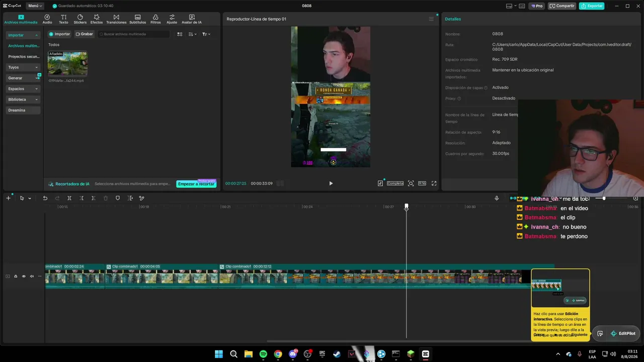Open Discord from the taskbar
644x362 pixels.
(x=293, y=354)
